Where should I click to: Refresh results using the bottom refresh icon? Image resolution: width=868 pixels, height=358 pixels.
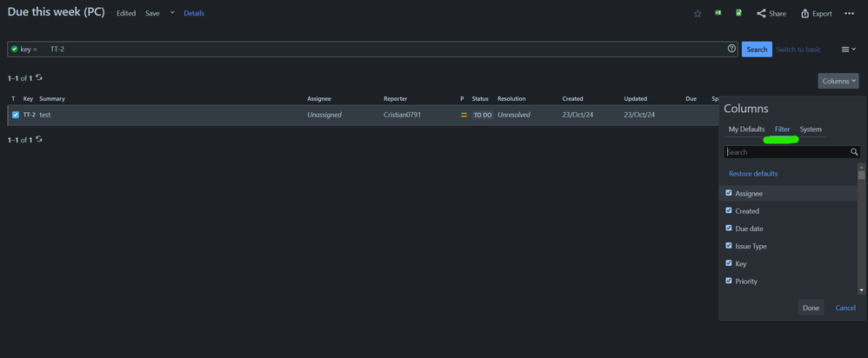coord(39,139)
